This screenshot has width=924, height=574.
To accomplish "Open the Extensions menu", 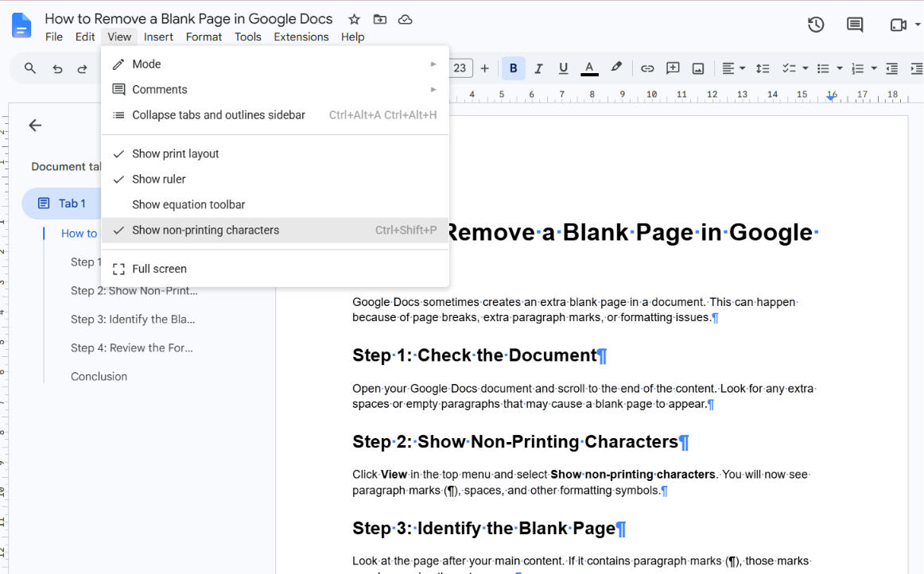I will click(x=301, y=37).
